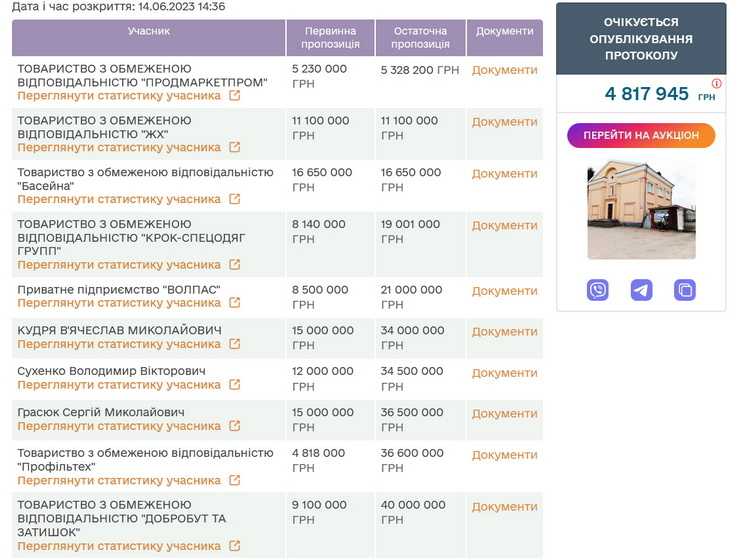Screen dimensions: 729x560
Task: Click the Telegram share icon
Action: (x=641, y=290)
